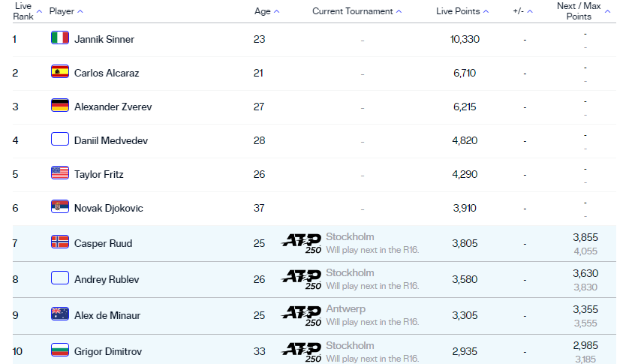632x364 pixels.
Task: Sort by Live Points column header
Action: (462, 11)
